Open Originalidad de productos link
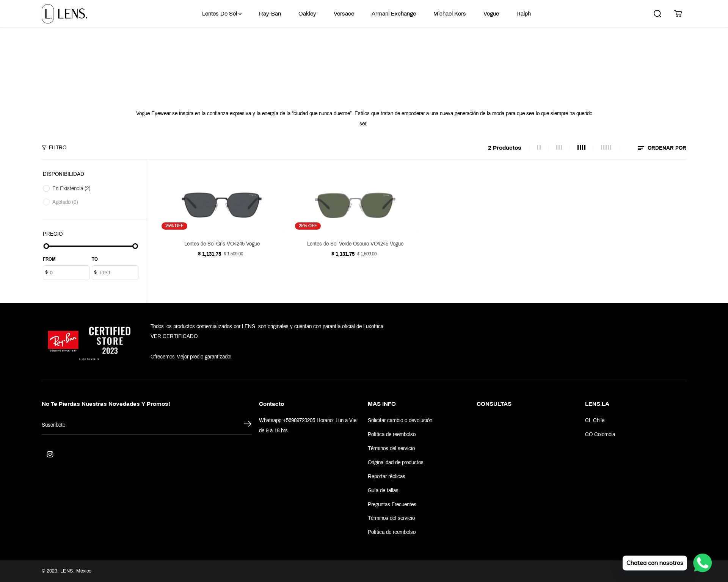 click(395, 462)
